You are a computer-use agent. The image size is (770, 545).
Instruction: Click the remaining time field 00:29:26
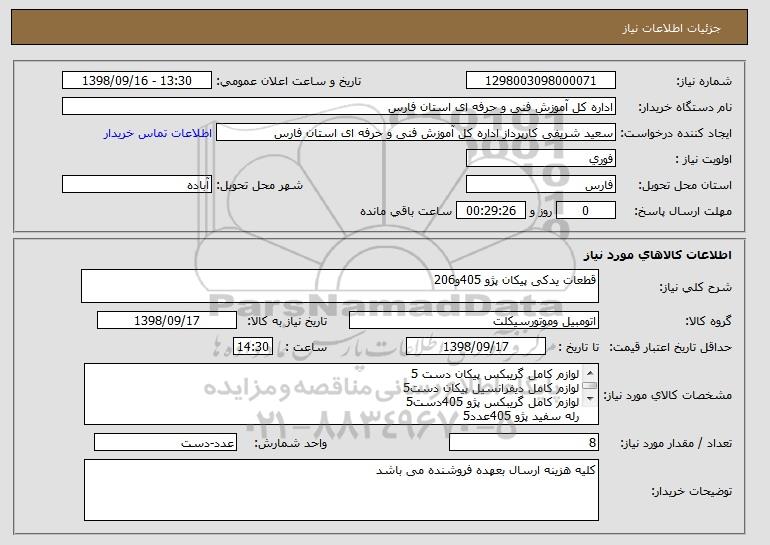coord(491,211)
